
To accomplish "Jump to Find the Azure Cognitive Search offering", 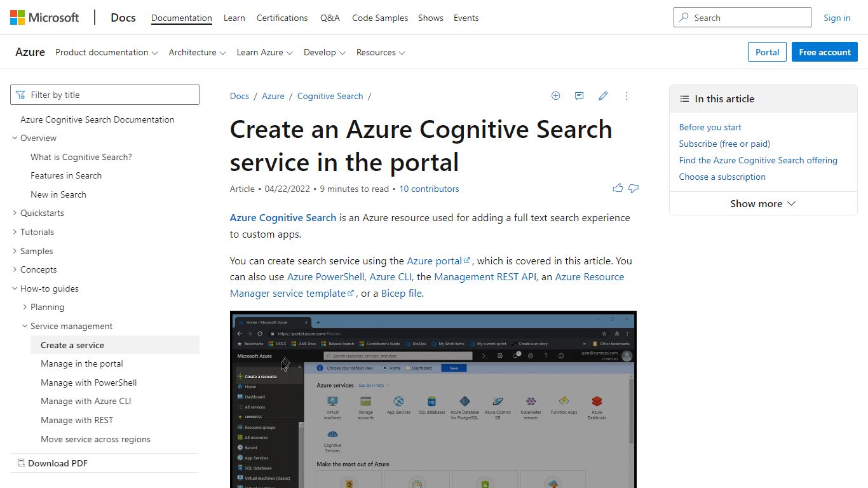I will (758, 160).
